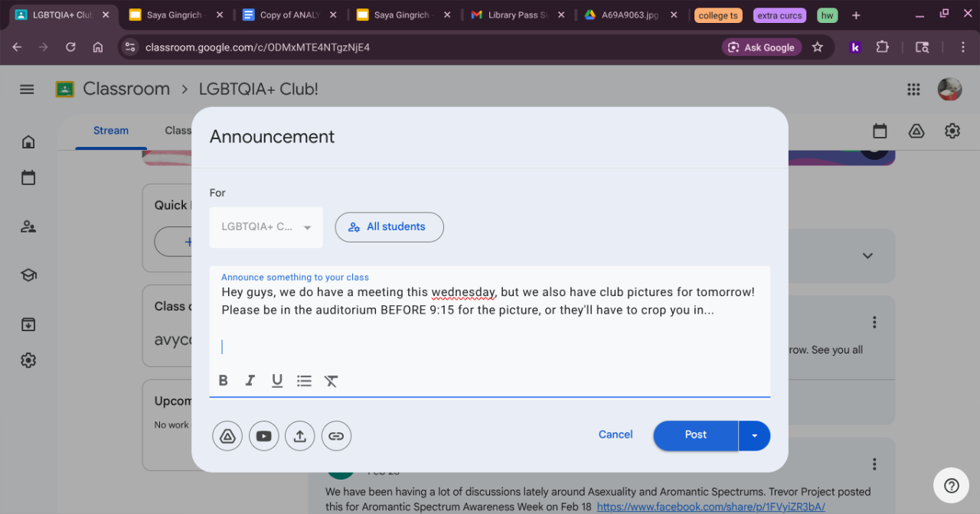
Task: Toggle bulleted list formatting
Action: (304, 381)
